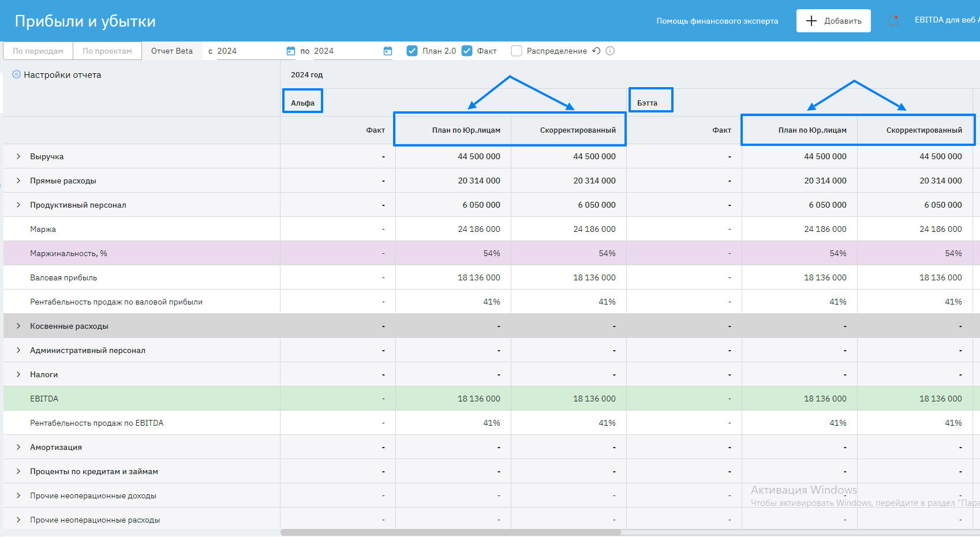This screenshot has height=537, width=980.
Task: Click the plus icon in Добавить button
Action: pyautogui.click(x=811, y=21)
